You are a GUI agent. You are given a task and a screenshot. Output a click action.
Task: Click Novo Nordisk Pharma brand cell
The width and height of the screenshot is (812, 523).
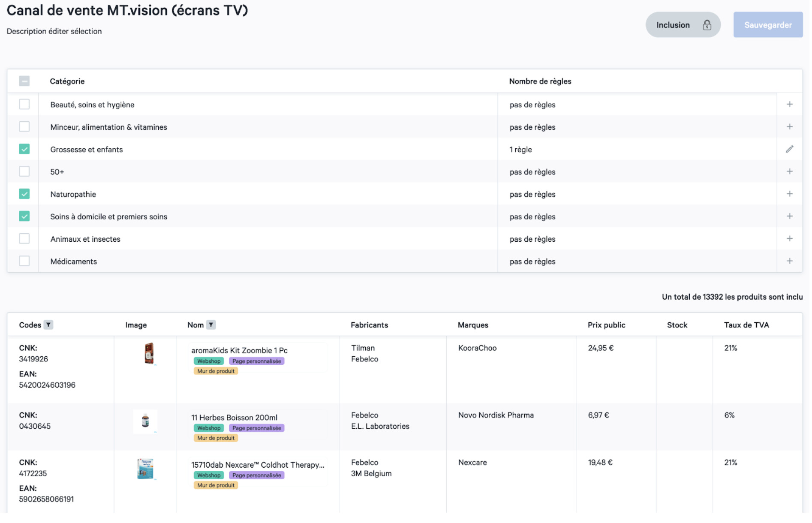[496, 415]
